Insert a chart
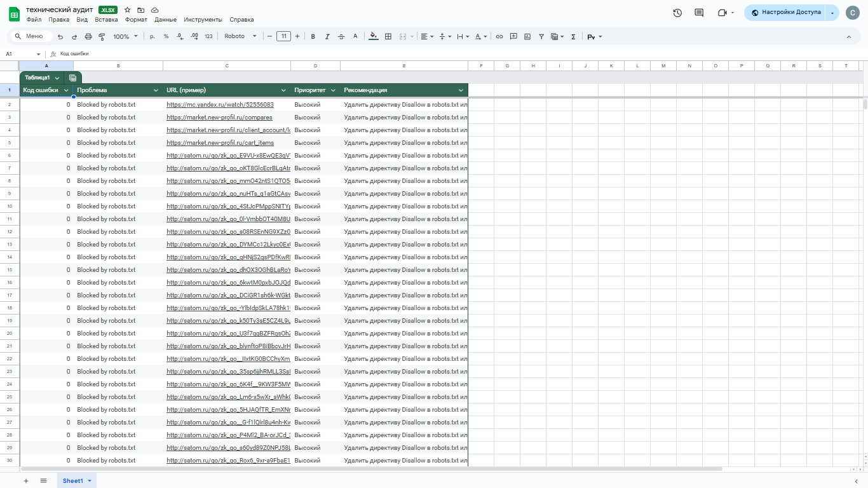 [x=527, y=37]
